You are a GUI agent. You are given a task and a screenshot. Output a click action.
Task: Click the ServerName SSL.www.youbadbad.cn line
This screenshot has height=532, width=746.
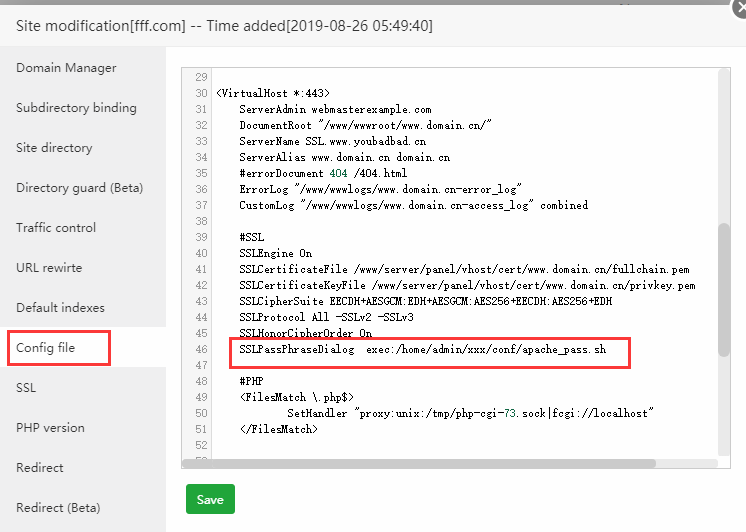point(333,141)
